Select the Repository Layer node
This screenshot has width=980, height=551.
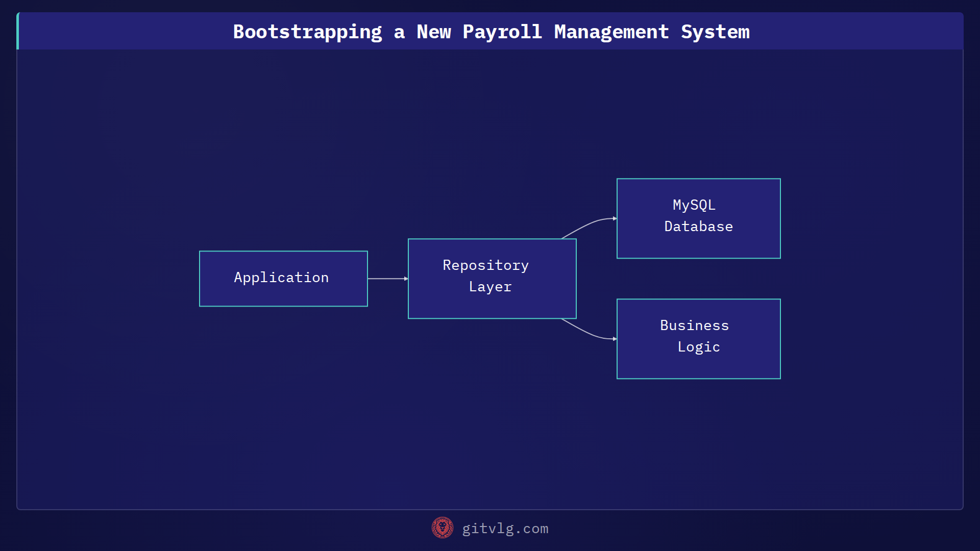[x=492, y=279]
